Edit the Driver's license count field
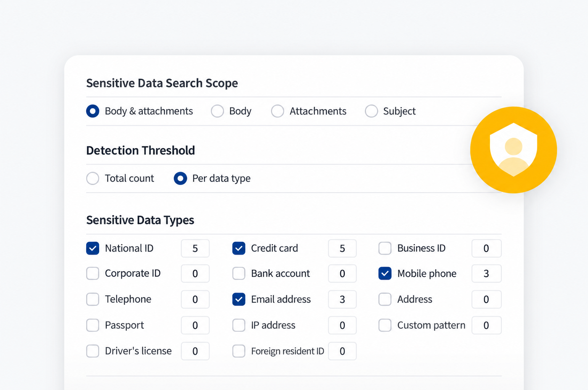This screenshot has height=390, width=588. [x=195, y=351]
